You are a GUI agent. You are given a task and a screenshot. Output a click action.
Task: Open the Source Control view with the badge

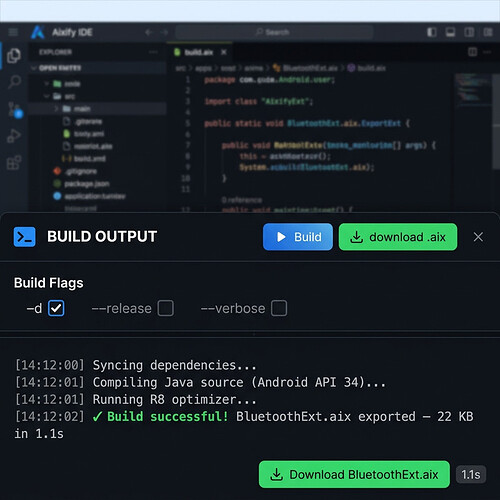point(15,110)
